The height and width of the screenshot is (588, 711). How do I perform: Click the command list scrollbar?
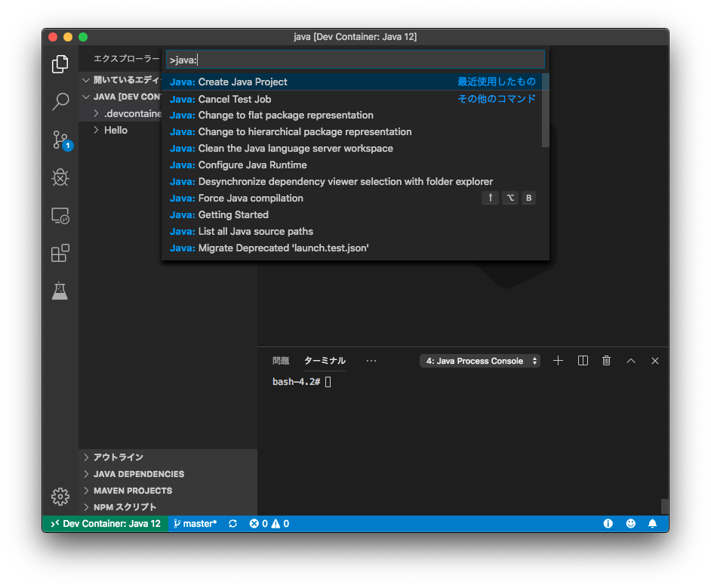coord(546,111)
